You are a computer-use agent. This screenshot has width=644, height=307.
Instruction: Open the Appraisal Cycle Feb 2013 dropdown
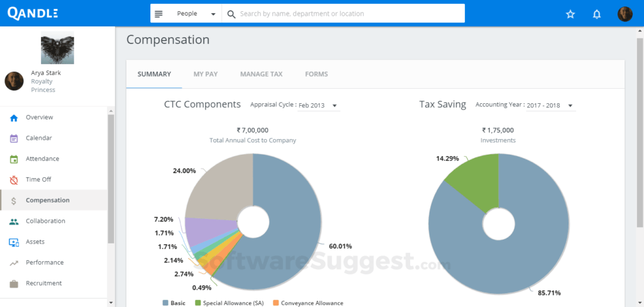pyautogui.click(x=319, y=106)
